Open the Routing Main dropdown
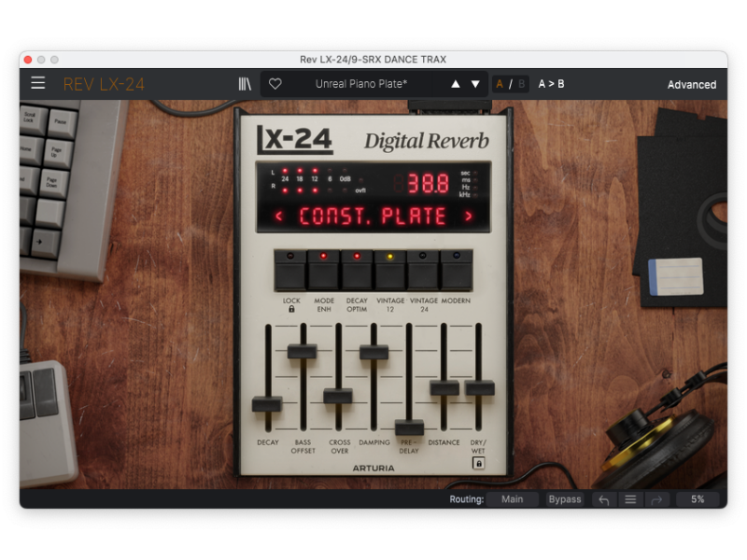747x560 pixels. (x=512, y=499)
